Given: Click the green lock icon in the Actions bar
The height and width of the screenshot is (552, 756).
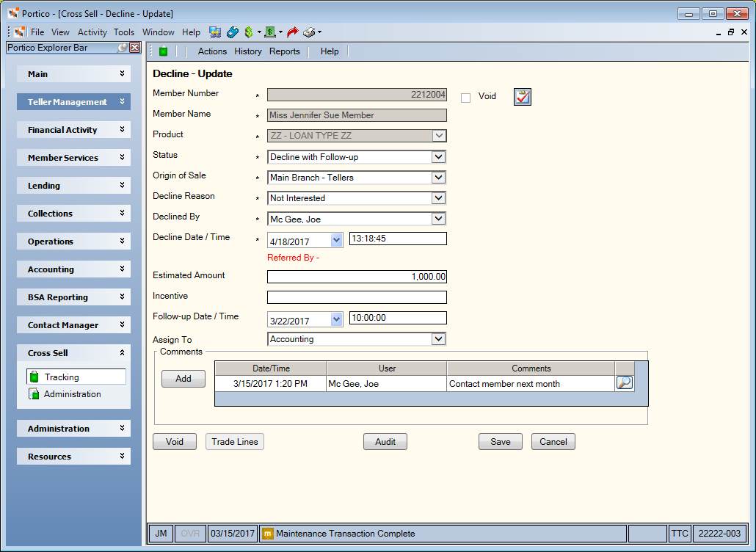Looking at the screenshot, I should pos(164,51).
